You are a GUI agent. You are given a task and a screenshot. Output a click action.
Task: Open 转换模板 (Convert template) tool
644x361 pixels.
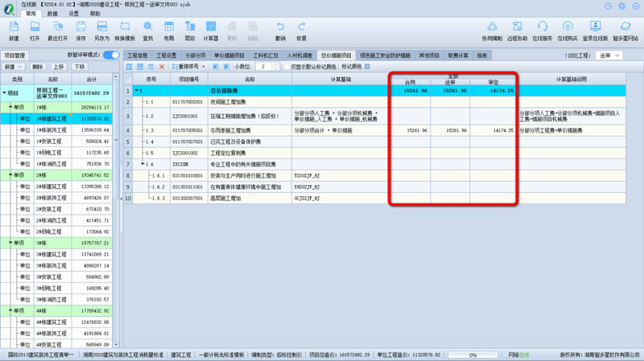coord(125,31)
